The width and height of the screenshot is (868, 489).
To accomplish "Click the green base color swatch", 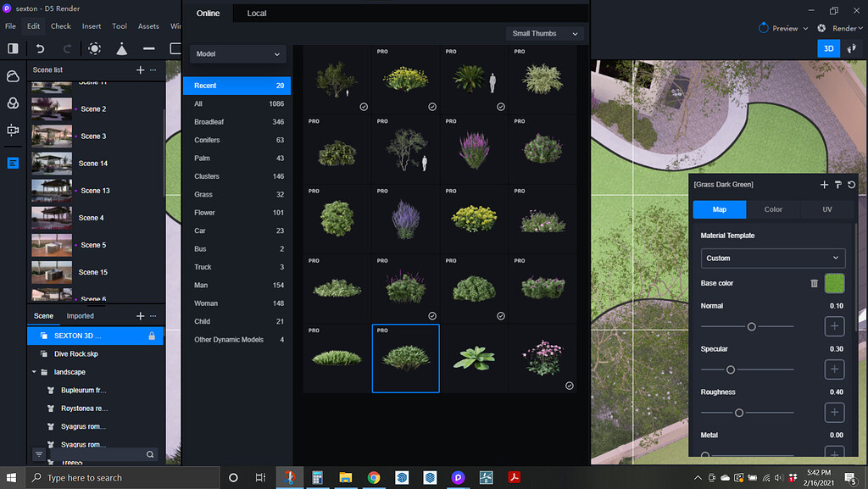I will click(x=834, y=282).
